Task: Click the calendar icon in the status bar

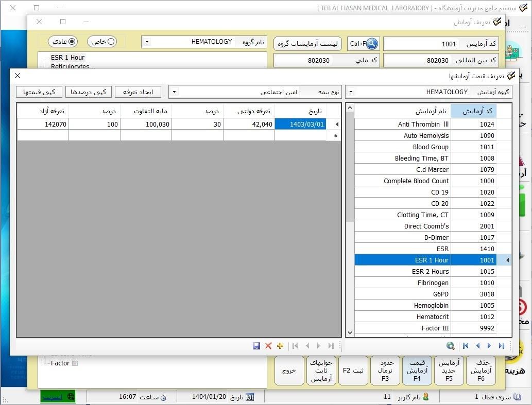Action: [x=250, y=397]
